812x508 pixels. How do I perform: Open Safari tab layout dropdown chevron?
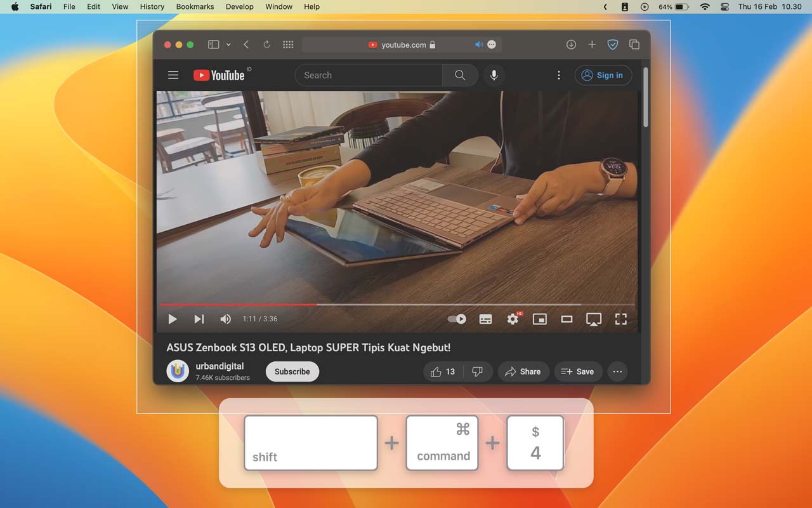tap(228, 44)
